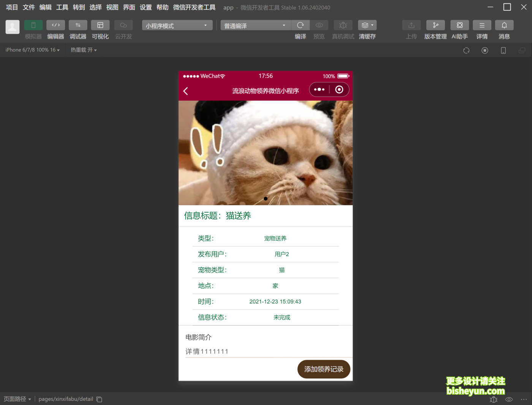
Task: Click the 添加领养记录 button in the preview
Action: pos(323,369)
